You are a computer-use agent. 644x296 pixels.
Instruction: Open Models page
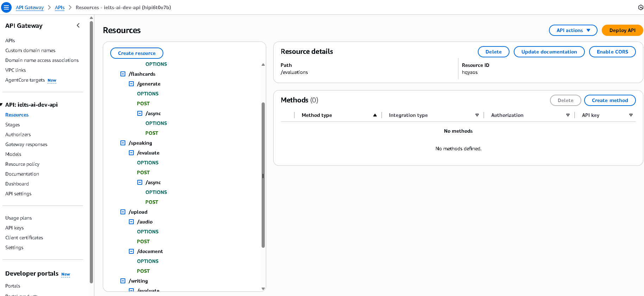click(13, 154)
